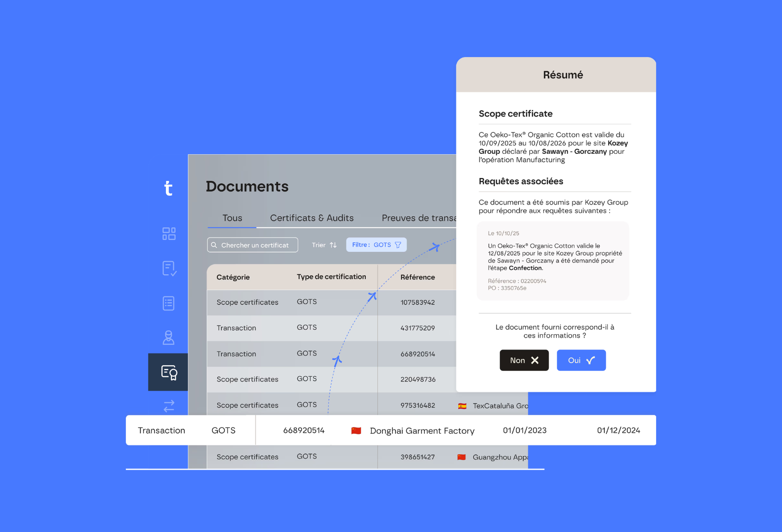The height and width of the screenshot is (532, 782).
Task: Select the certificate documents sidebar icon
Action: [x=168, y=372]
